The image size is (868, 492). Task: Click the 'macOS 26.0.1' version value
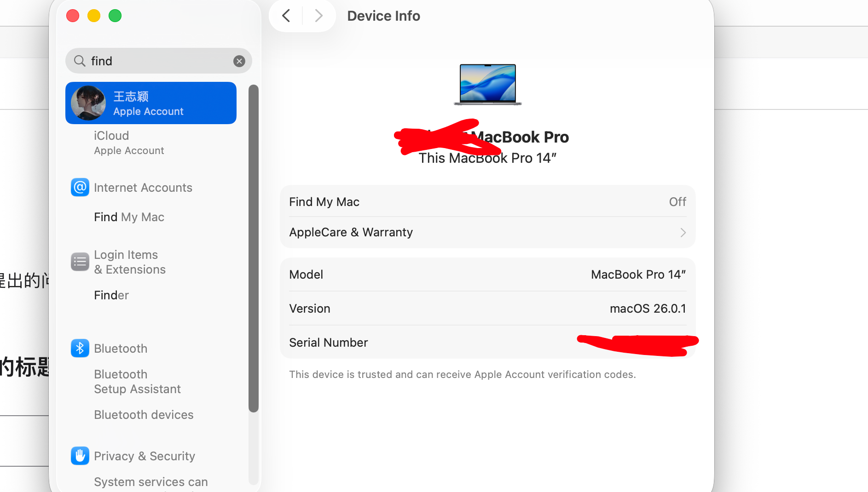pos(648,309)
